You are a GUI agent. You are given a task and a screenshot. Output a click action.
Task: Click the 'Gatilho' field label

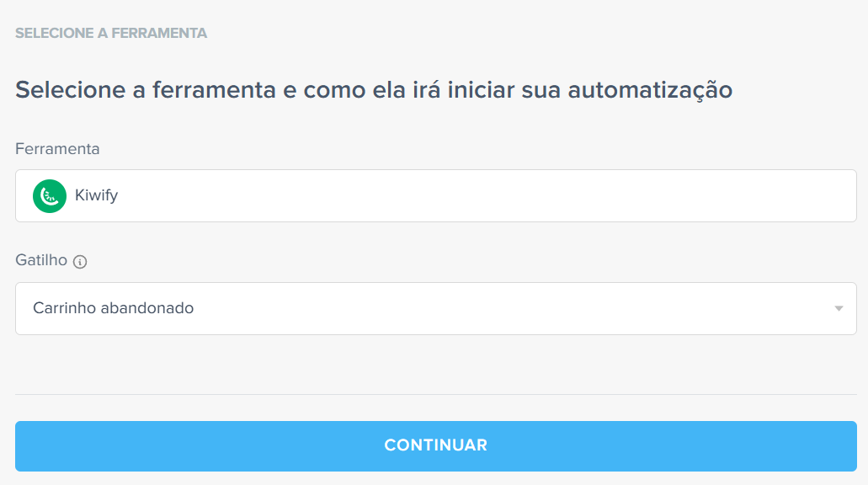pyautogui.click(x=41, y=259)
